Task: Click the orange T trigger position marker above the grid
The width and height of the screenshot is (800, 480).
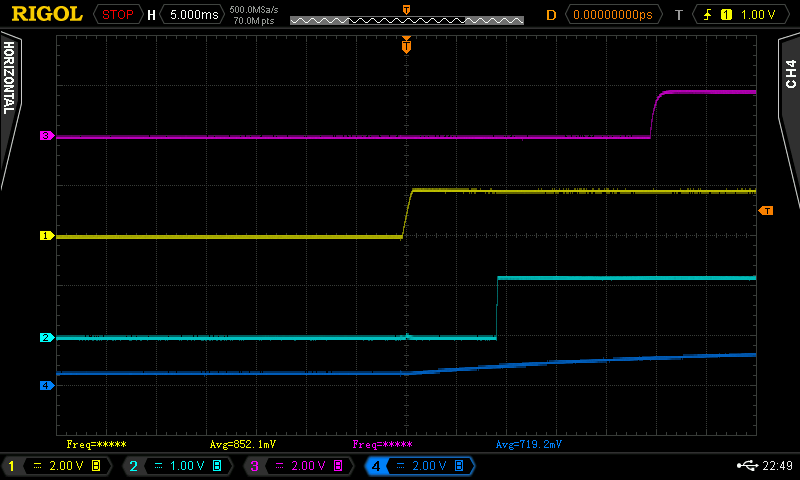Action: pyautogui.click(x=406, y=46)
